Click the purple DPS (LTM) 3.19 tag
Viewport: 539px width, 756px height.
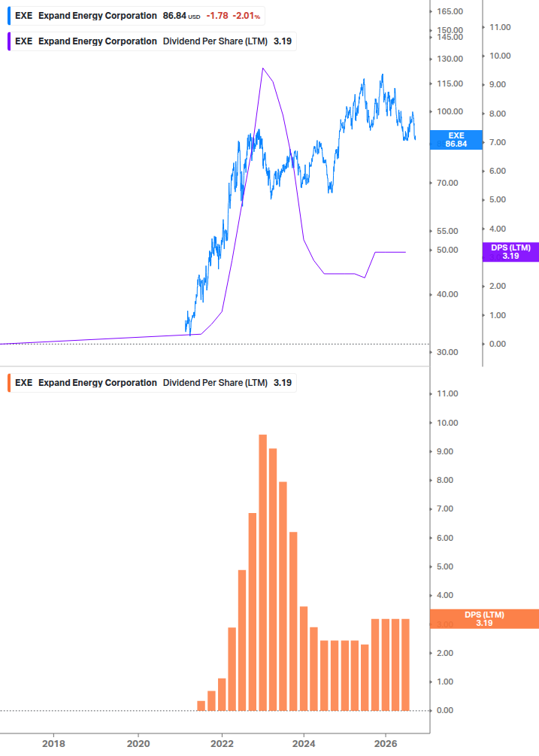[x=510, y=252]
